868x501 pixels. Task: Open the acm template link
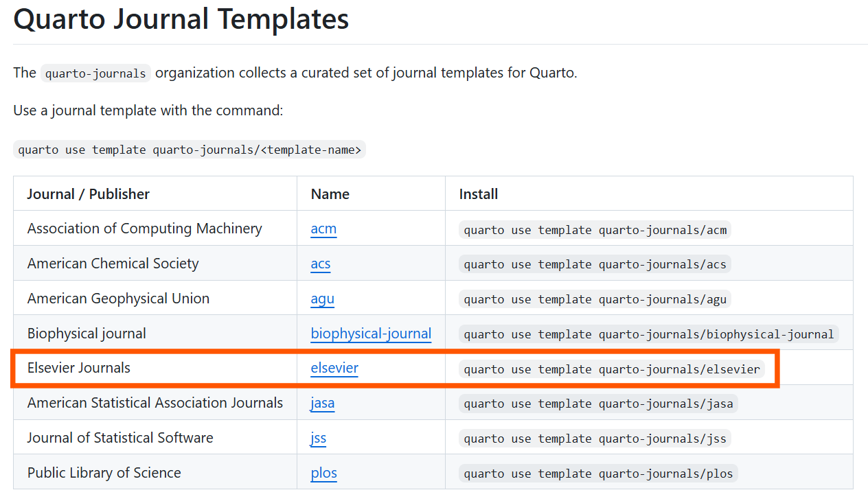pyautogui.click(x=323, y=229)
